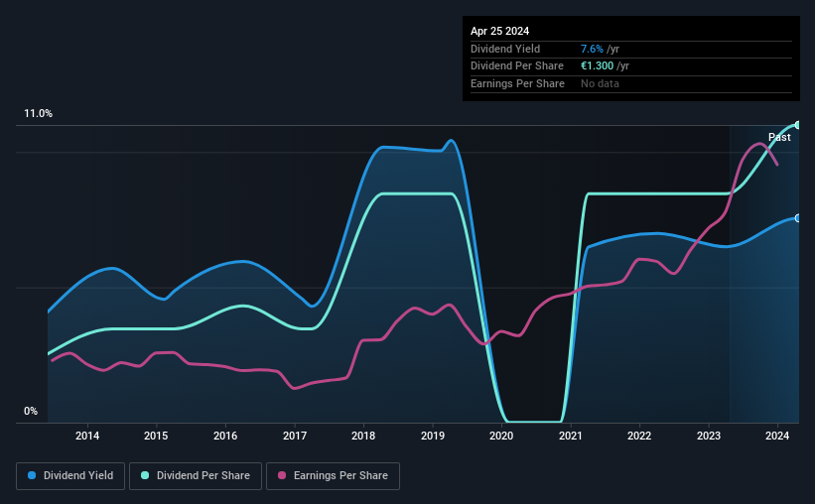Click the Past label in the shaded region
Screen dimensions: 815x504
tap(779, 137)
